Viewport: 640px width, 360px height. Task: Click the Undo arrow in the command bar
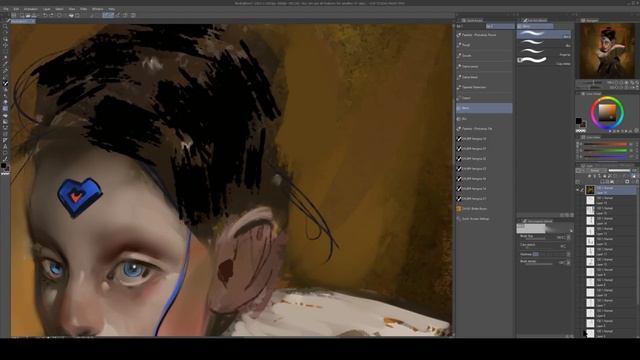click(x=45, y=15)
